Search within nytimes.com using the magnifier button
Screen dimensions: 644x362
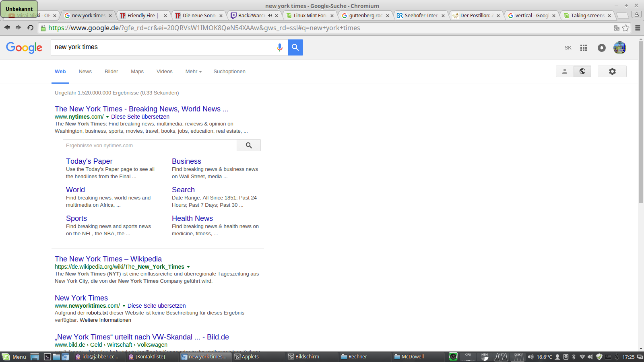(249, 145)
